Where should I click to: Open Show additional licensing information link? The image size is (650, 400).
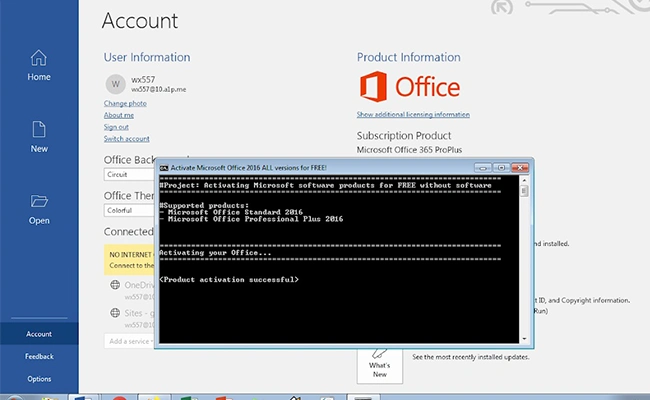pos(413,114)
